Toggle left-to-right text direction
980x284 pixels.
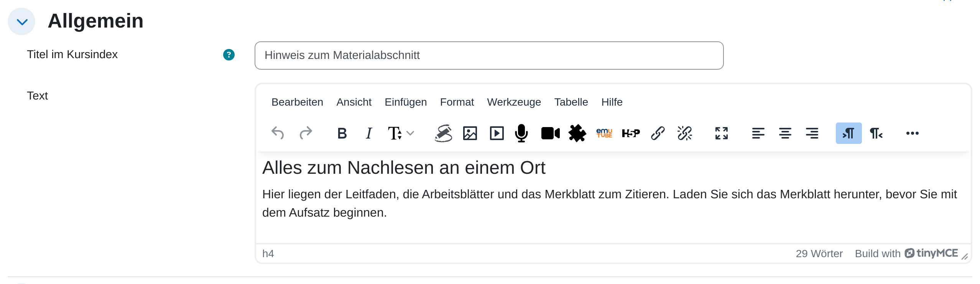(x=849, y=133)
